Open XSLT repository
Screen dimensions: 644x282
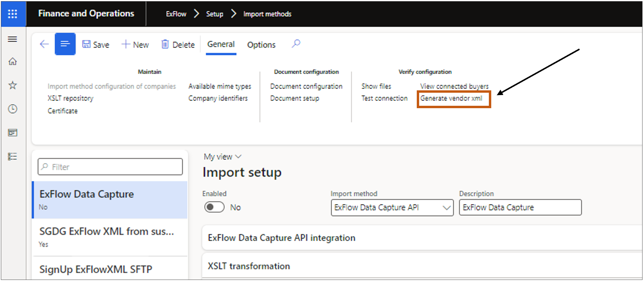(x=71, y=98)
